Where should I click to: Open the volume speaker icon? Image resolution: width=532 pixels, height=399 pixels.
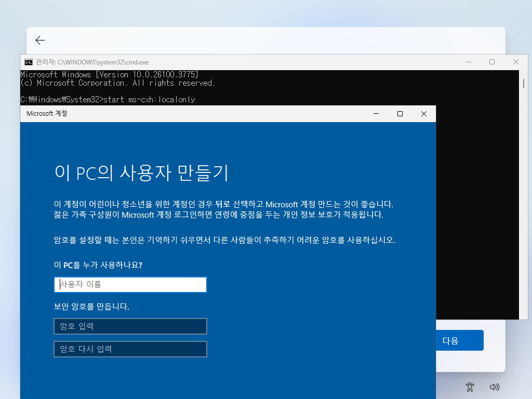[x=495, y=387]
